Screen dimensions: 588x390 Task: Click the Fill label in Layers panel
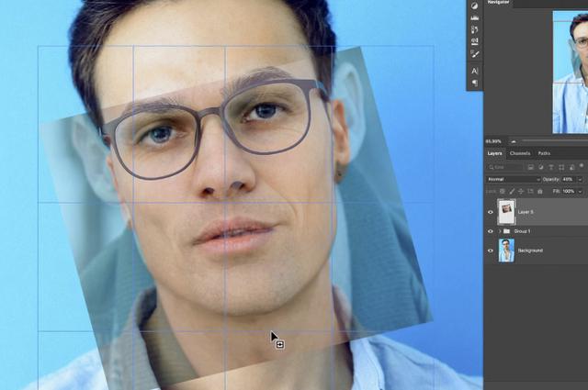(x=557, y=192)
